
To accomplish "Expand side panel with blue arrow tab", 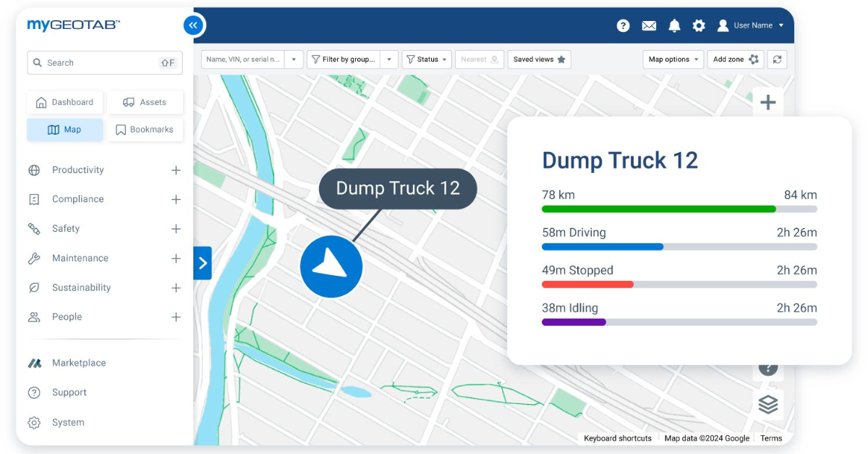I will (x=203, y=263).
